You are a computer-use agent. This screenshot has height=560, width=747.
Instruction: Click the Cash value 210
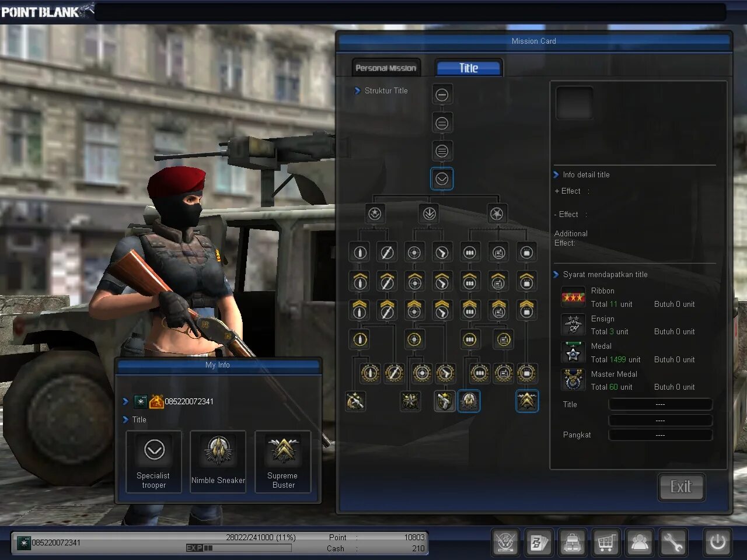[418, 548]
